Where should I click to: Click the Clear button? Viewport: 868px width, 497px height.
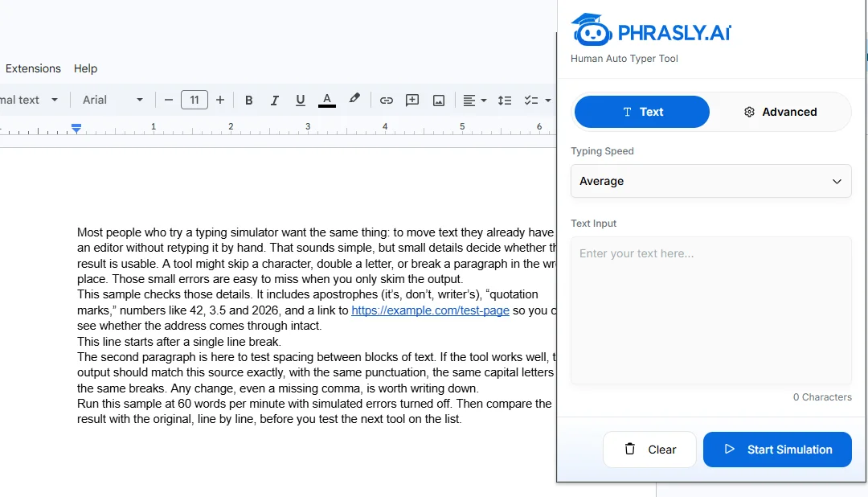pyautogui.click(x=649, y=450)
